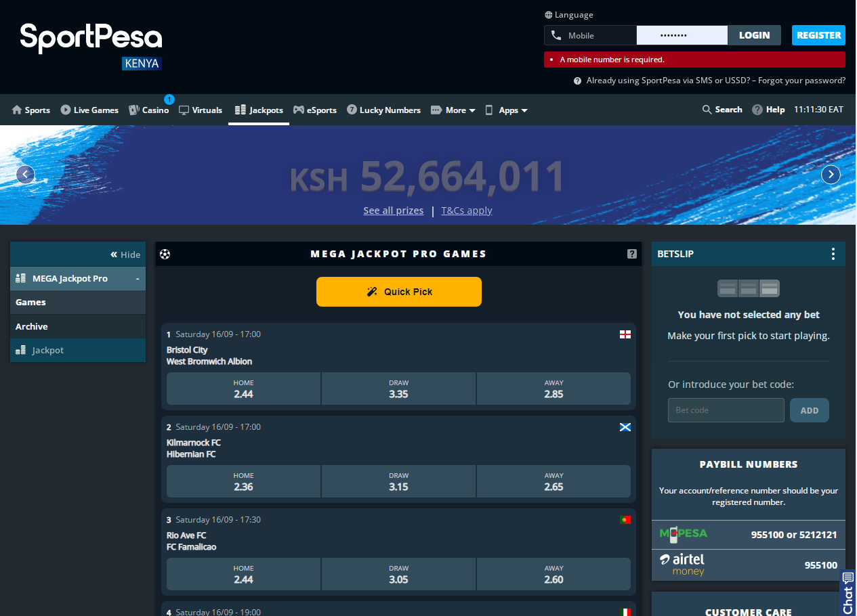Screen dimensions: 857x616
Task: Open the question mark help icon for Mega Jackpot games
Action: [x=632, y=254]
